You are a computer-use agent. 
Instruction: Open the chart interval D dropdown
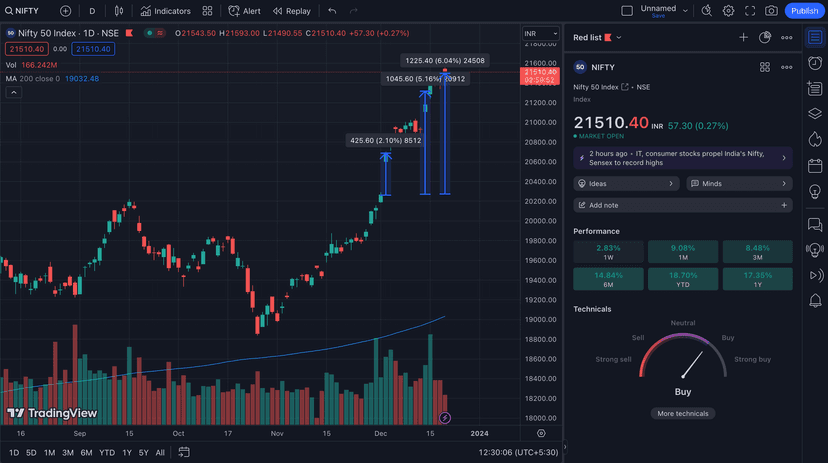(93, 11)
